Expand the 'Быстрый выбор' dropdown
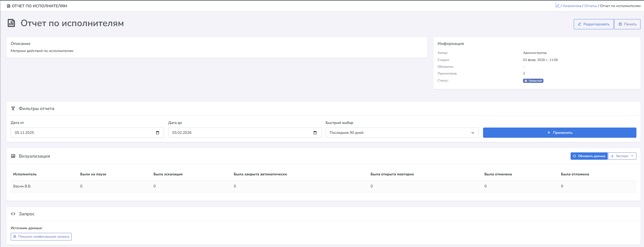The height and width of the screenshot is (247, 644). point(402,133)
